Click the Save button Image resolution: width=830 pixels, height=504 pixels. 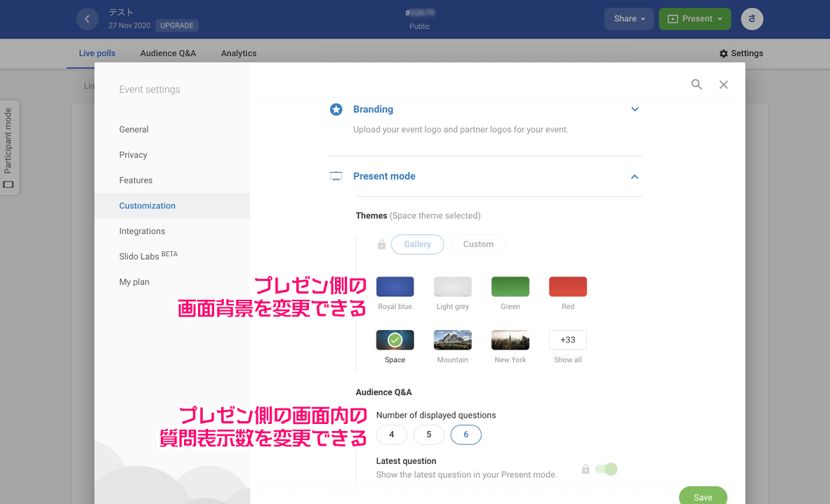click(703, 496)
